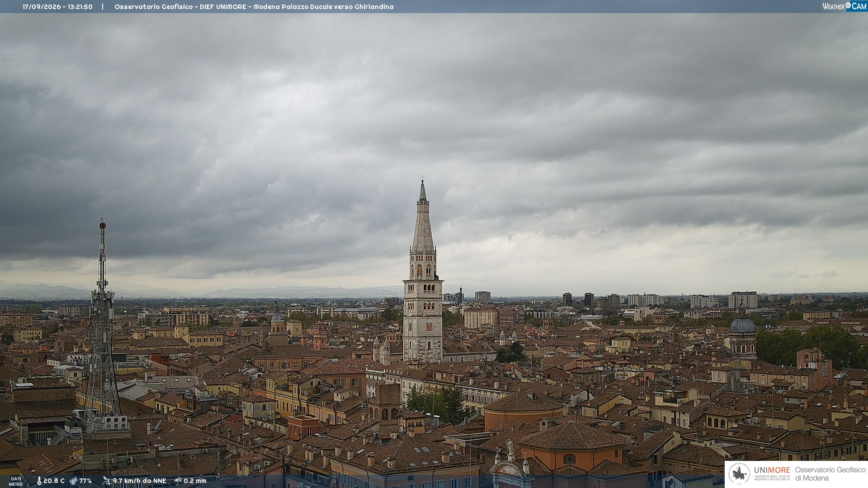Click the Ghirlandina bell tower spire
The width and height of the screenshot is (868, 488).
click(423, 217)
